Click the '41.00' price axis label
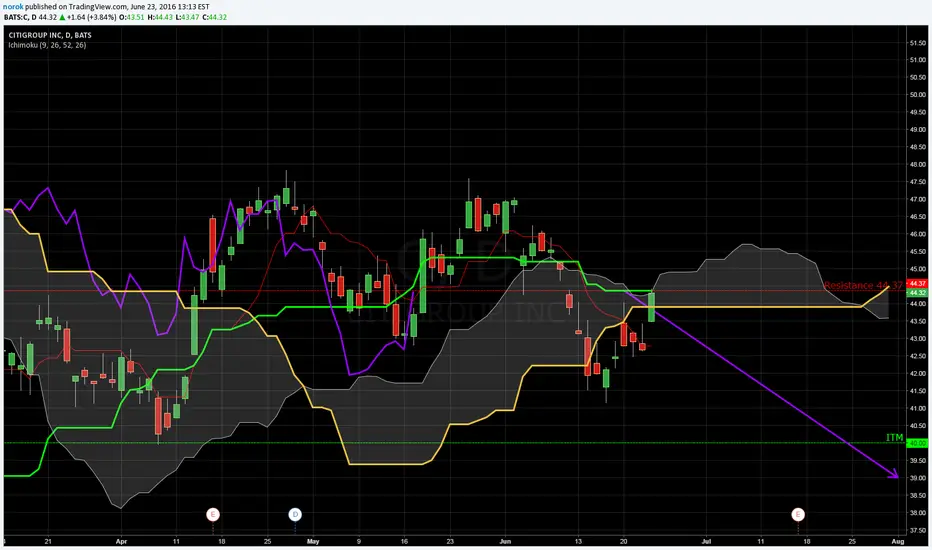The width and height of the screenshot is (932, 550). coord(918,408)
